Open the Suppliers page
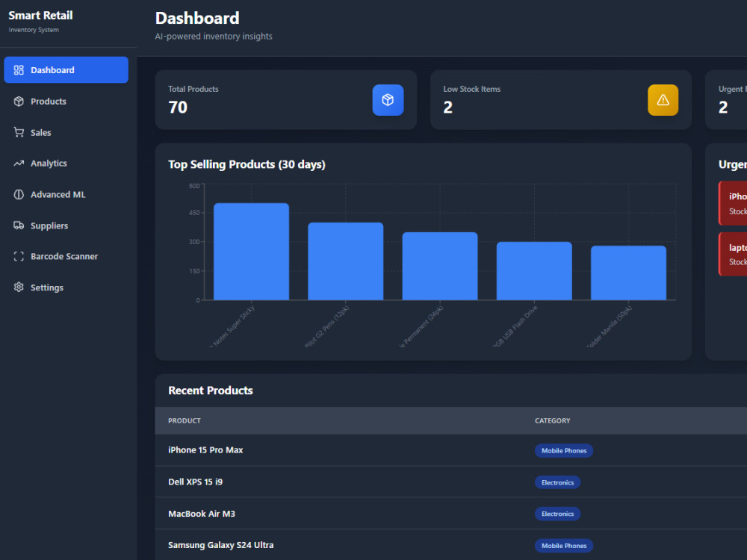747x560 pixels. pos(66,225)
